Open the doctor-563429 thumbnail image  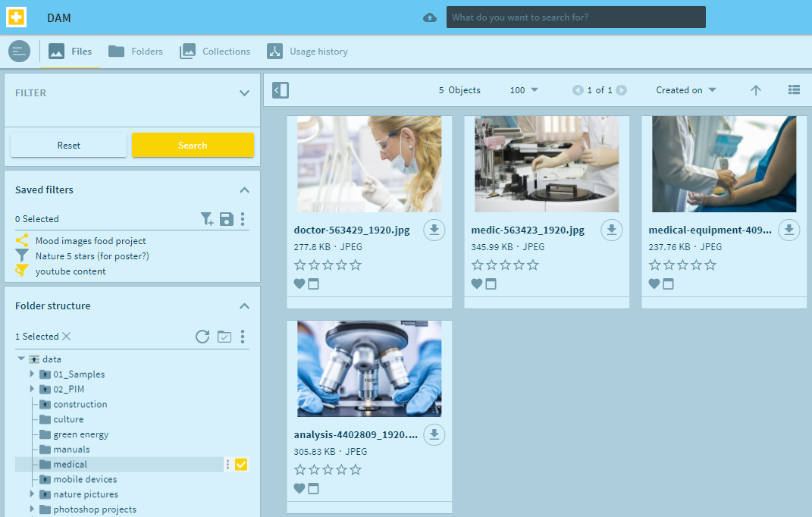(369, 164)
